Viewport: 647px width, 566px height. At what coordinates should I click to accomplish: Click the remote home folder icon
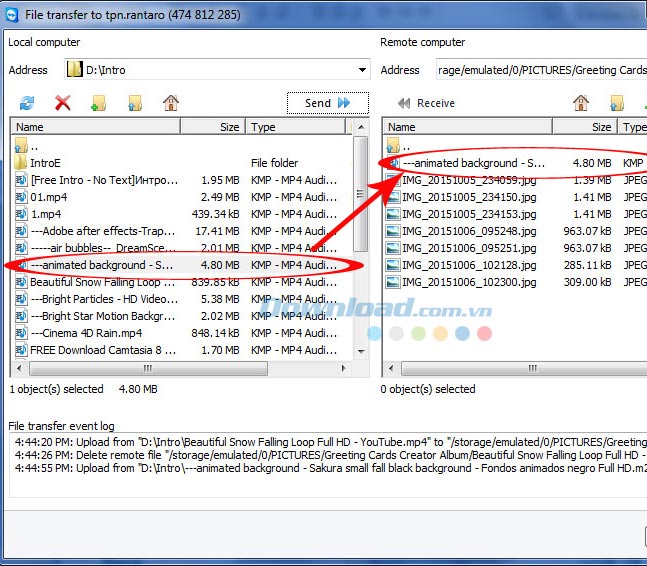(581, 103)
